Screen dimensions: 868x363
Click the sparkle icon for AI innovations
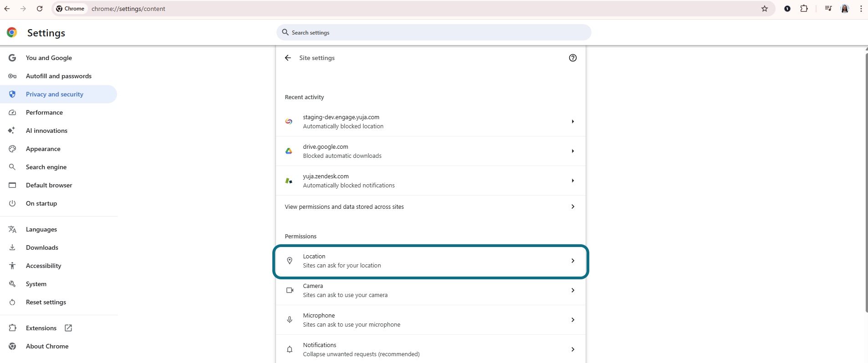12,131
